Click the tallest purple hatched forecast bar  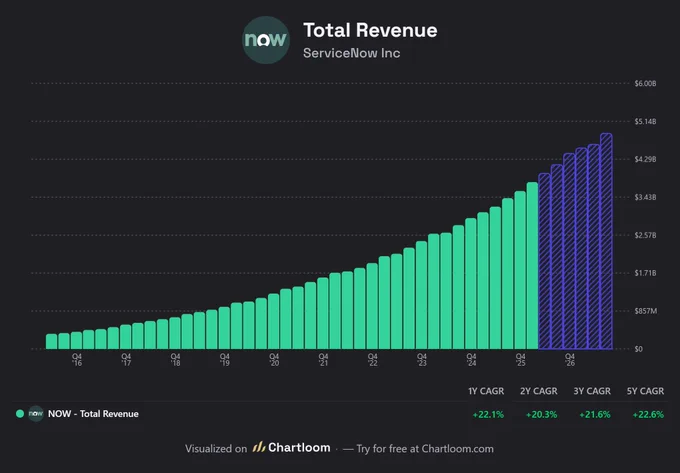tap(606, 241)
